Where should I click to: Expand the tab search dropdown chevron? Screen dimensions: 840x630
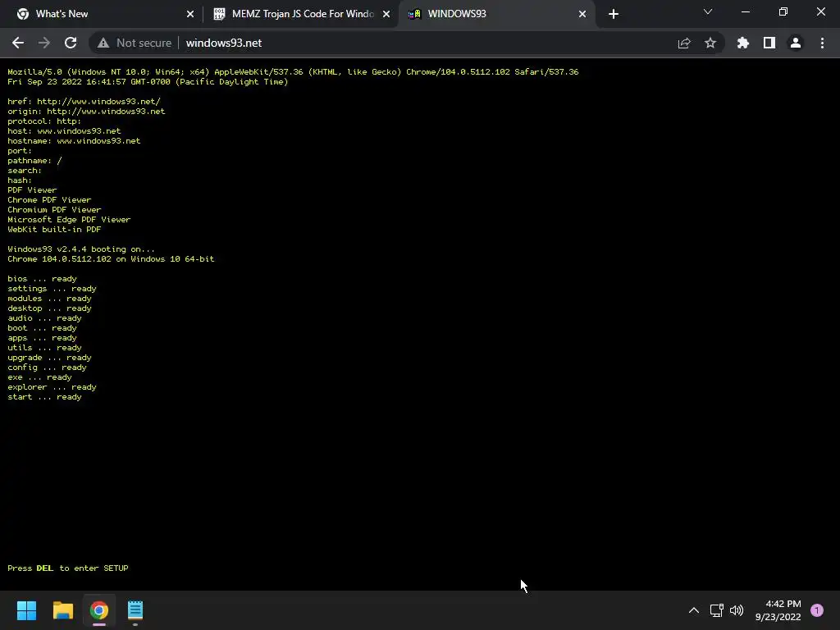(708, 11)
